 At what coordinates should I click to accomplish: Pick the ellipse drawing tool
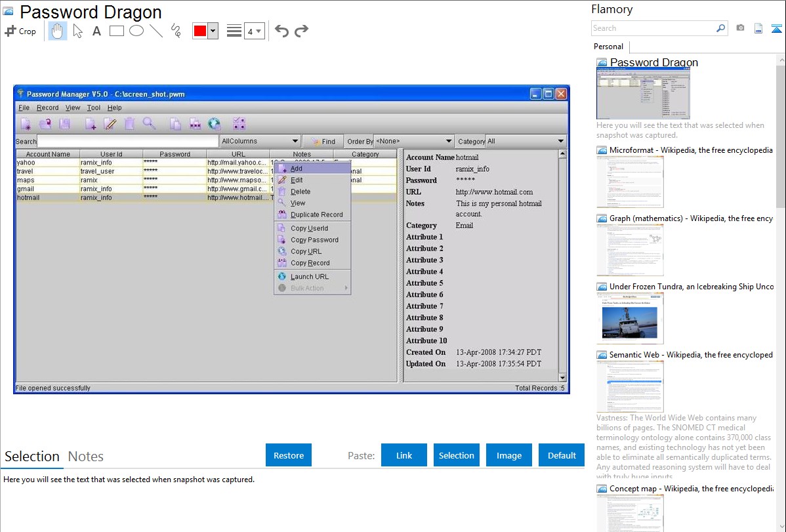click(x=136, y=31)
